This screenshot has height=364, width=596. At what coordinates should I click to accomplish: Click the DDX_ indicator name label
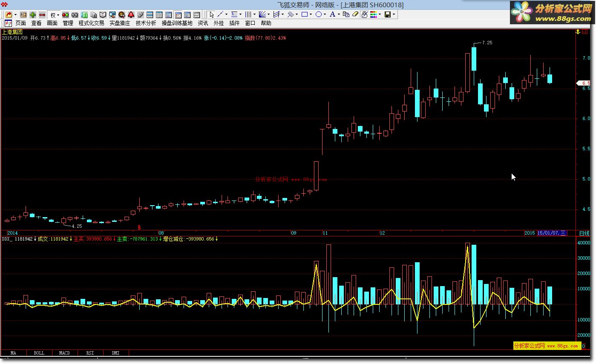pyautogui.click(x=7, y=239)
